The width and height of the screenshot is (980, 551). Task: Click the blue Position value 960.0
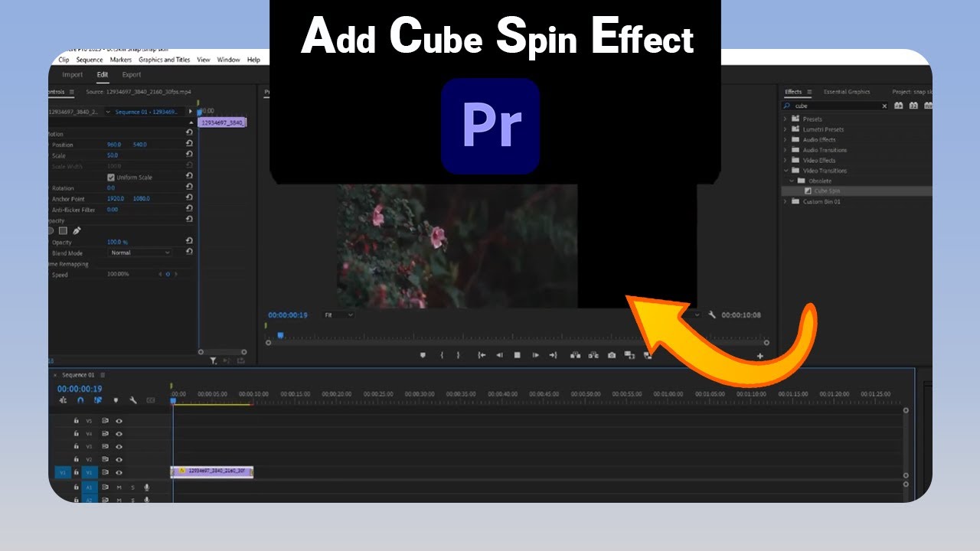(114, 145)
